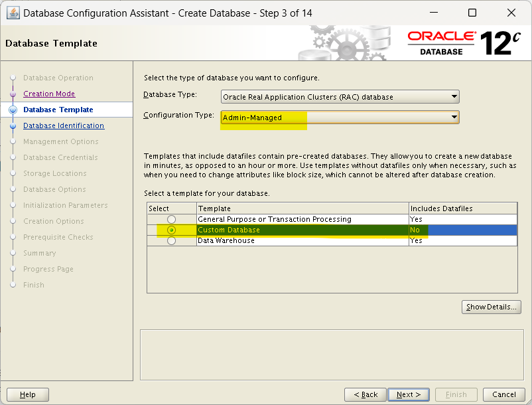This screenshot has height=405, width=532.
Task: Click the Java app icon in title bar
Action: coord(13,13)
